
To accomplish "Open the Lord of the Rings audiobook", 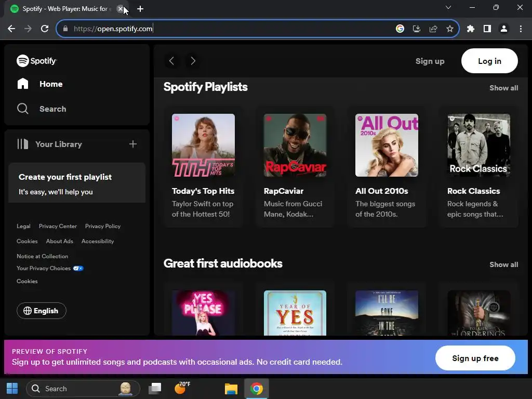I will point(478,313).
